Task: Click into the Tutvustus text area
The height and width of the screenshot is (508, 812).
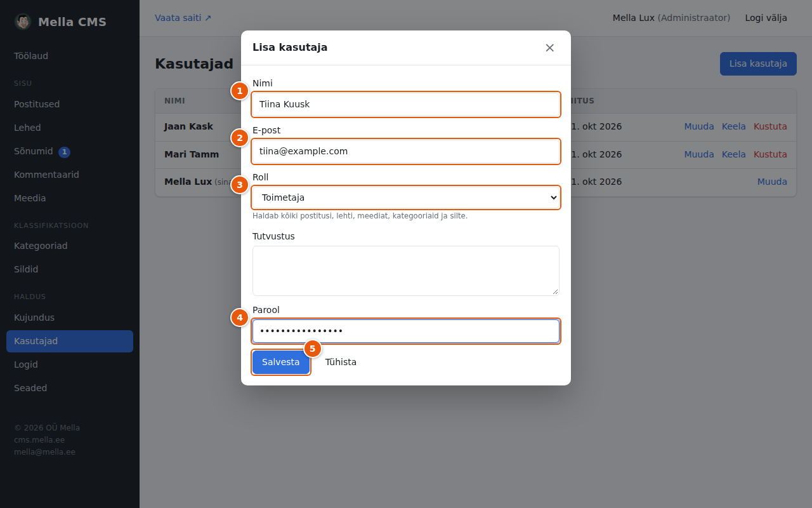Action: pos(406,271)
